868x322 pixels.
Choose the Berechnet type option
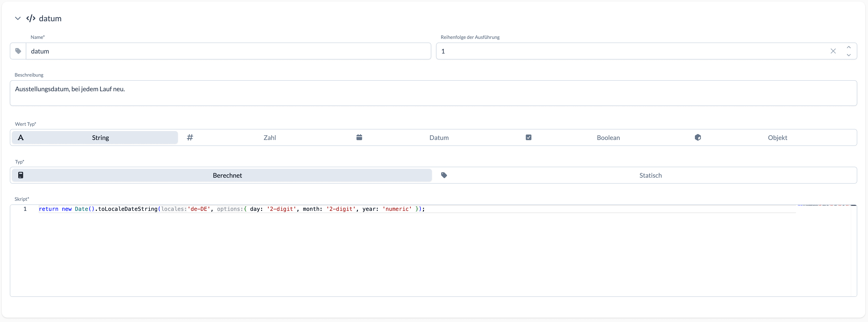[x=222, y=175]
